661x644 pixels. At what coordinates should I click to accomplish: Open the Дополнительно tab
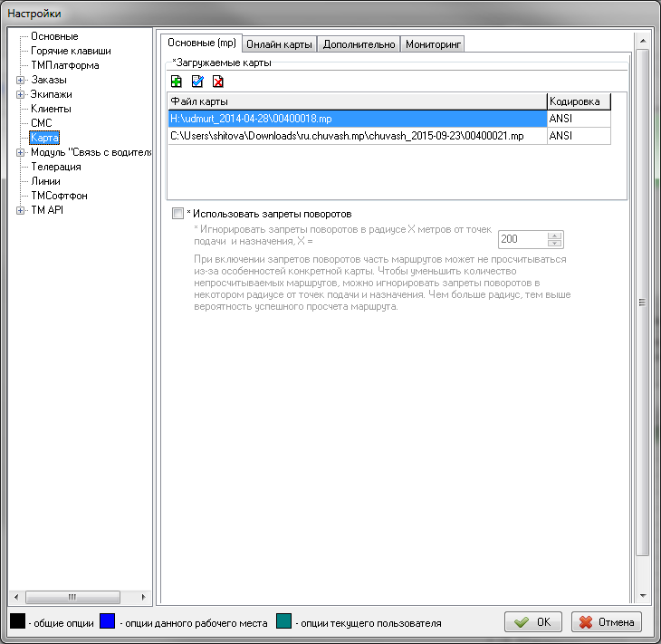[359, 43]
